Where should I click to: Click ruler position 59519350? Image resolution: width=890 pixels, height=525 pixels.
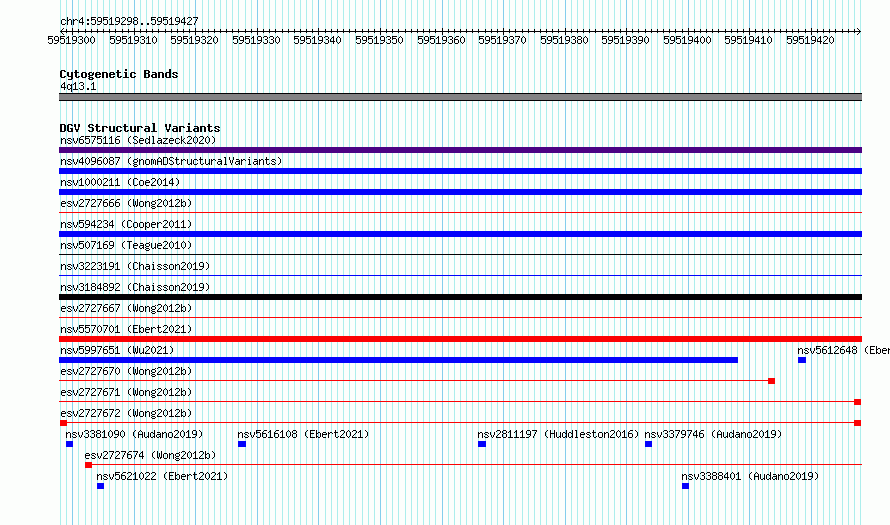click(x=379, y=40)
